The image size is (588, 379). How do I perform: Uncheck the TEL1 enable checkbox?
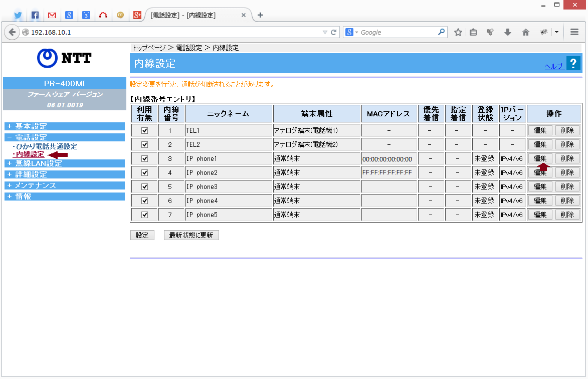pyautogui.click(x=144, y=131)
